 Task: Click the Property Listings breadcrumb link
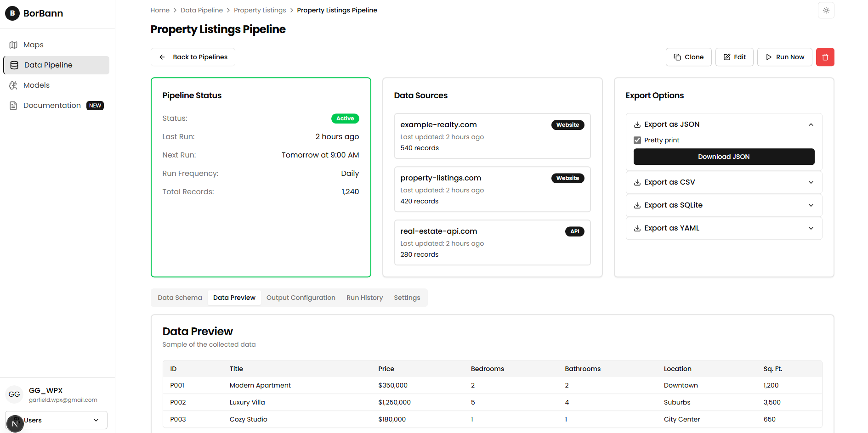point(260,10)
